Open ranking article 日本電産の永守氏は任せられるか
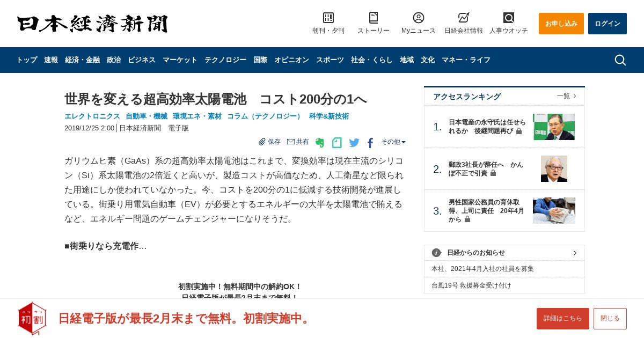644x338 pixels. coord(487,127)
